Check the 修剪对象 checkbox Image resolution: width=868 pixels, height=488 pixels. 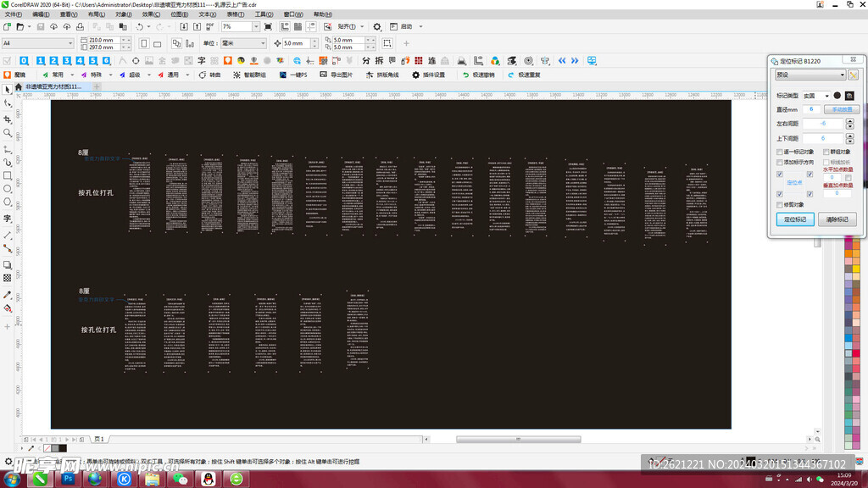780,205
